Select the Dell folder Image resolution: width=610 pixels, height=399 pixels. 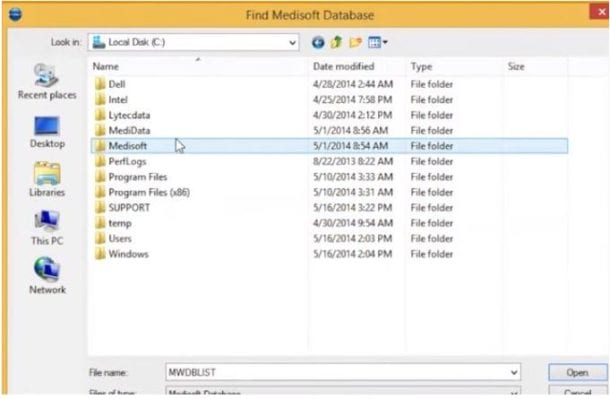pyautogui.click(x=117, y=84)
